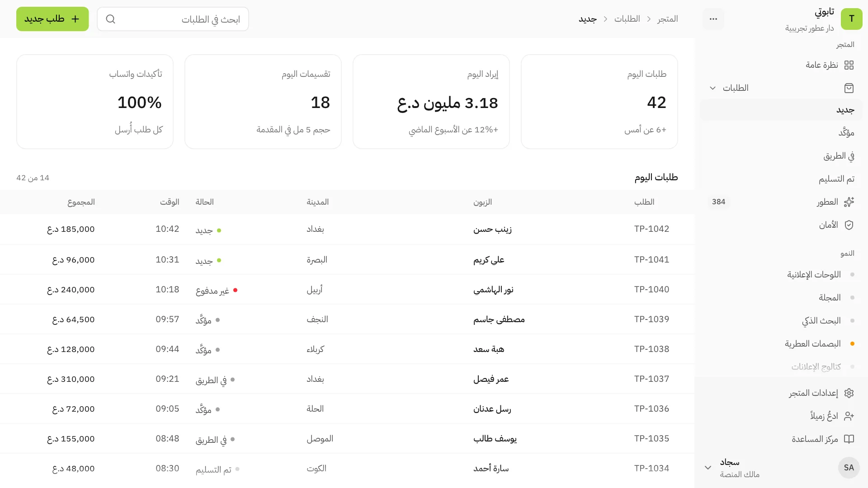Click the غير مدفوع status of TP-1040
Image resolution: width=868 pixels, height=488 pixels.
216,290
